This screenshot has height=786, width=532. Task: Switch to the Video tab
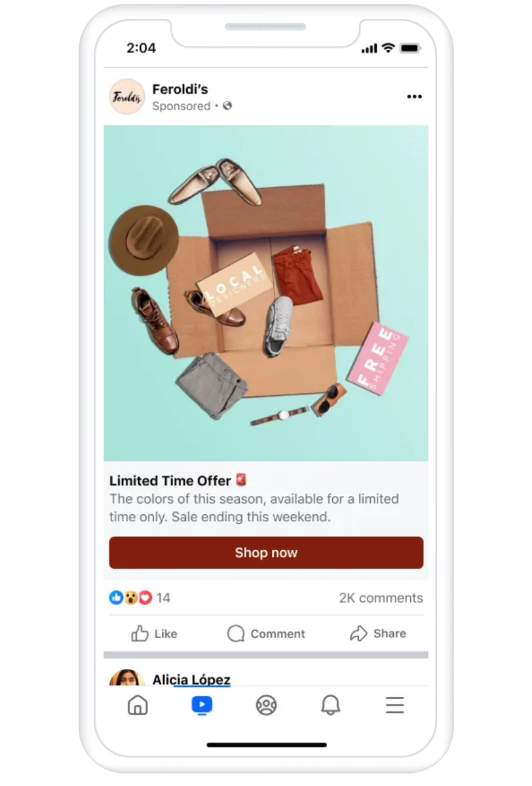click(202, 705)
